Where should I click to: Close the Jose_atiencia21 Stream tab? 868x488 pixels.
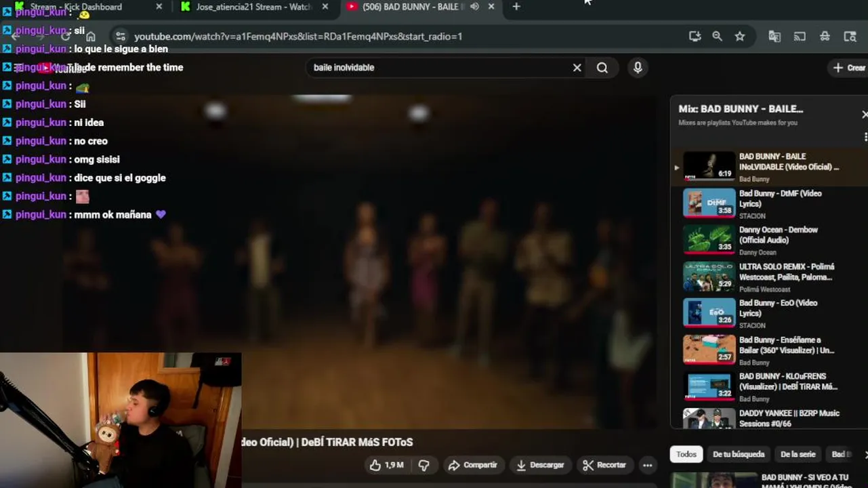click(325, 7)
